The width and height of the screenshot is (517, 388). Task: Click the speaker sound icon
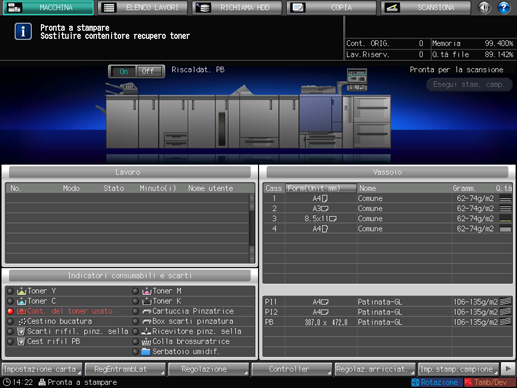pyautogui.click(x=484, y=7)
